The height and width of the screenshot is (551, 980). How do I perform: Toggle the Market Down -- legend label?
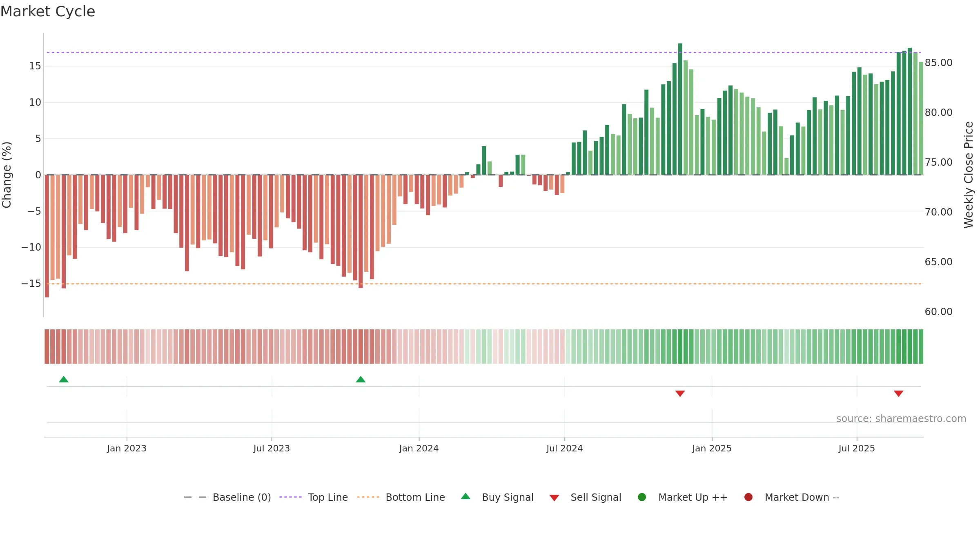(x=802, y=497)
